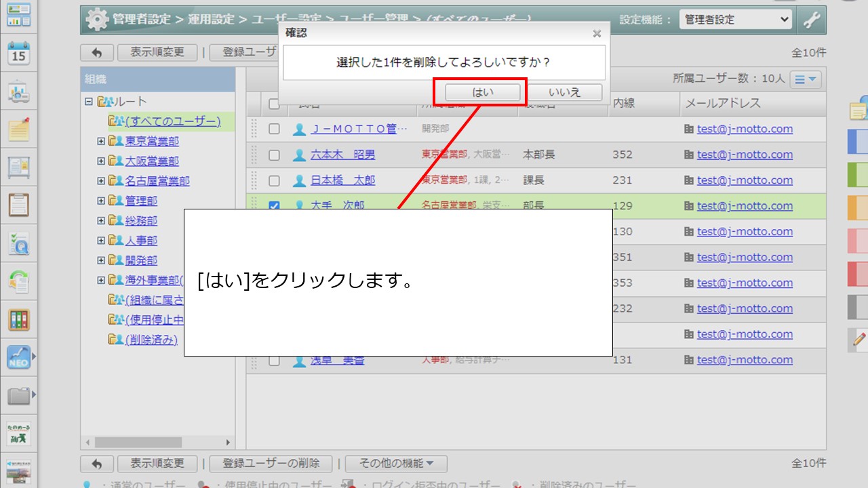The image size is (868, 488).
Task: Click the はい button in confirmation dialog
Action: tap(483, 92)
